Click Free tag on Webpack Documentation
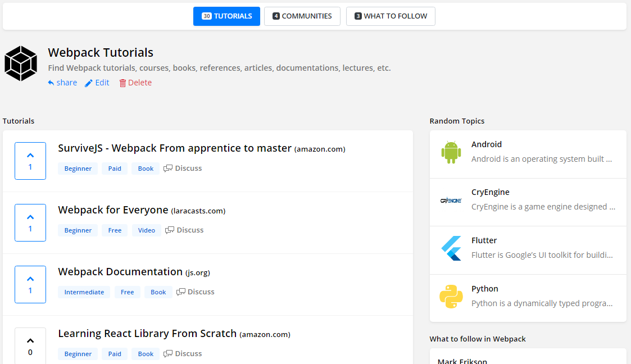The image size is (631, 364). pyautogui.click(x=127, y=292)
